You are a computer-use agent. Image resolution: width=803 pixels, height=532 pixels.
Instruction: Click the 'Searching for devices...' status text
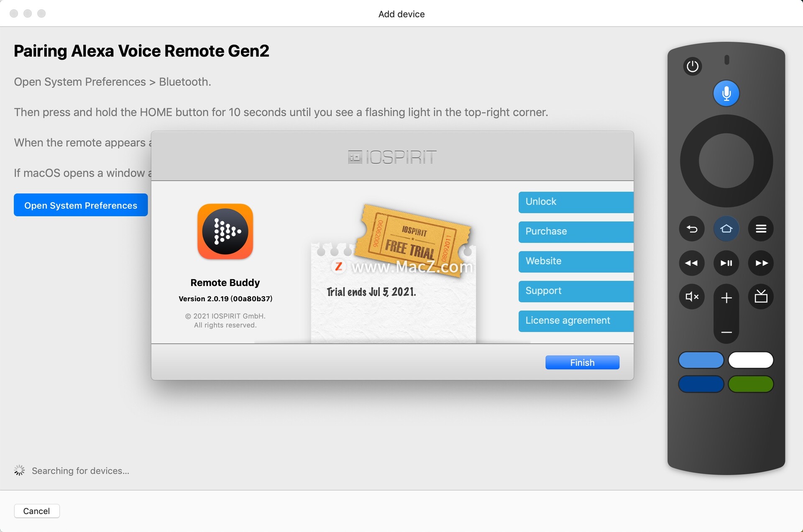80,471
